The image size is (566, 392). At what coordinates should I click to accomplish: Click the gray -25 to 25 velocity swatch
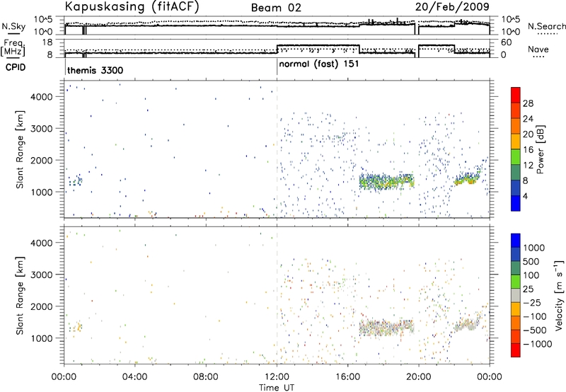[x=516, y=296]
